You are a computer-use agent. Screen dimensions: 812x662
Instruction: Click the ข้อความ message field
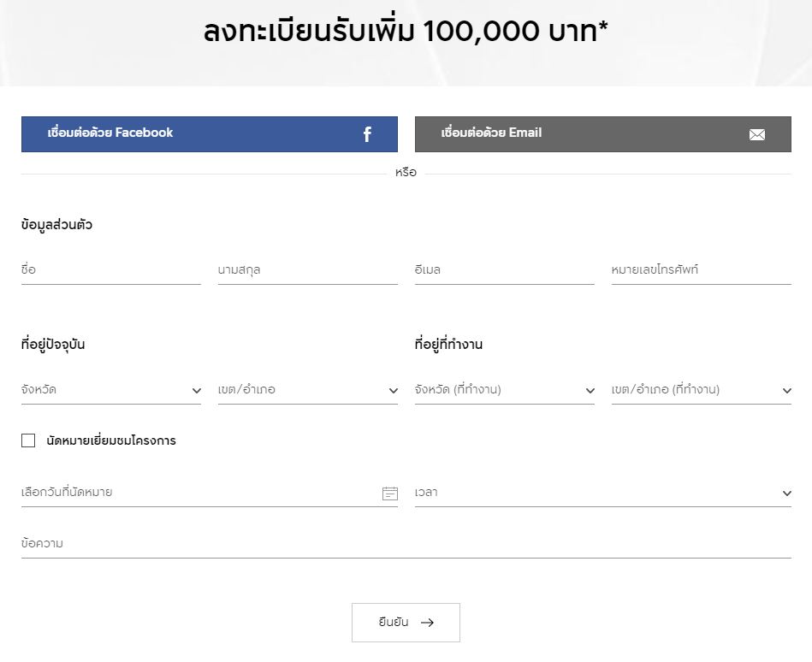coord(406,544)
